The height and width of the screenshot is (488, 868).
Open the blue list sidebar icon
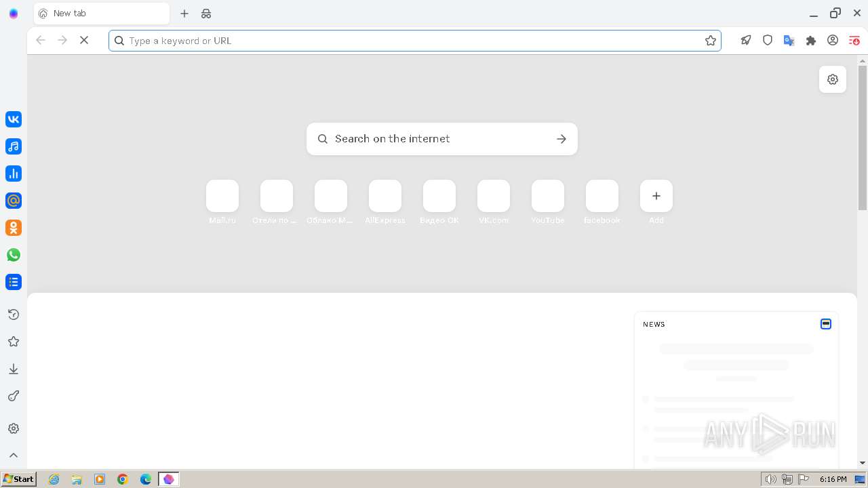coord(14,282)
